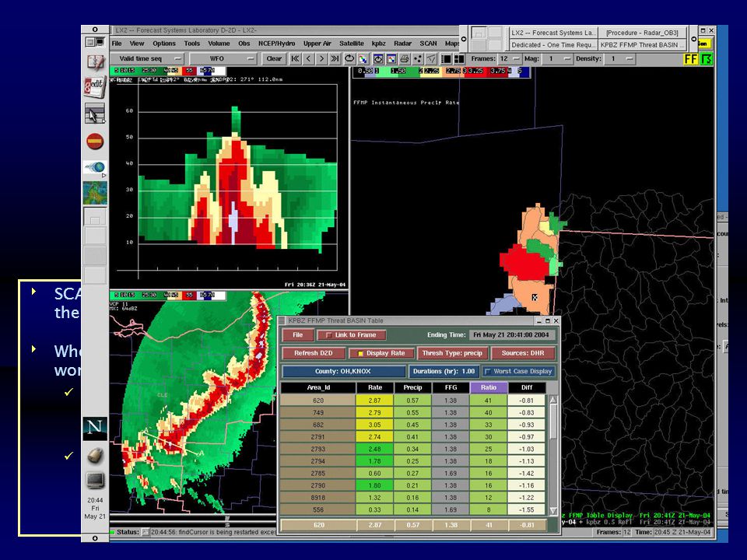Click the time options clock icon

(x=378, y=58)
